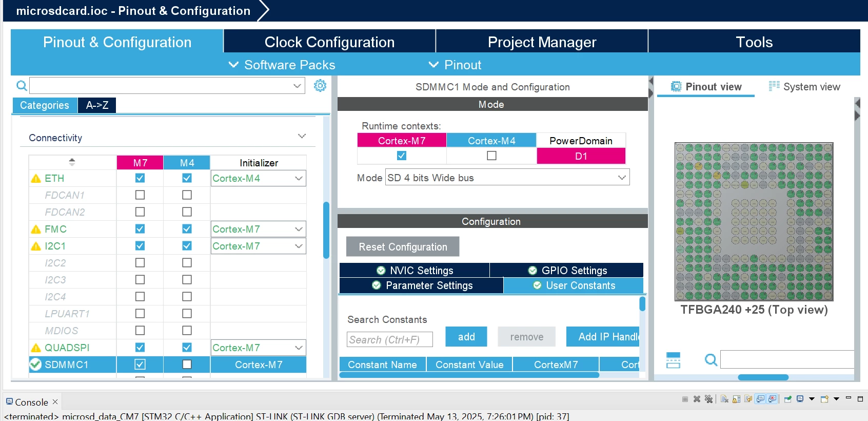This screenshot has width=868, height=421.
Task: Click the Reset Configuration button
Action: click(x=403, y=246)
